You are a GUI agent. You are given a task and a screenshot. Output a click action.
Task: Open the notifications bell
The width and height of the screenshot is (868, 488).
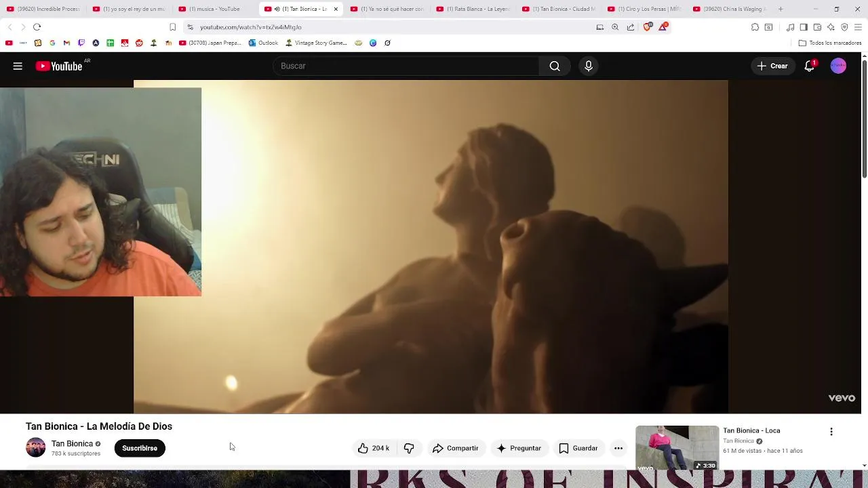coord(809,66)
